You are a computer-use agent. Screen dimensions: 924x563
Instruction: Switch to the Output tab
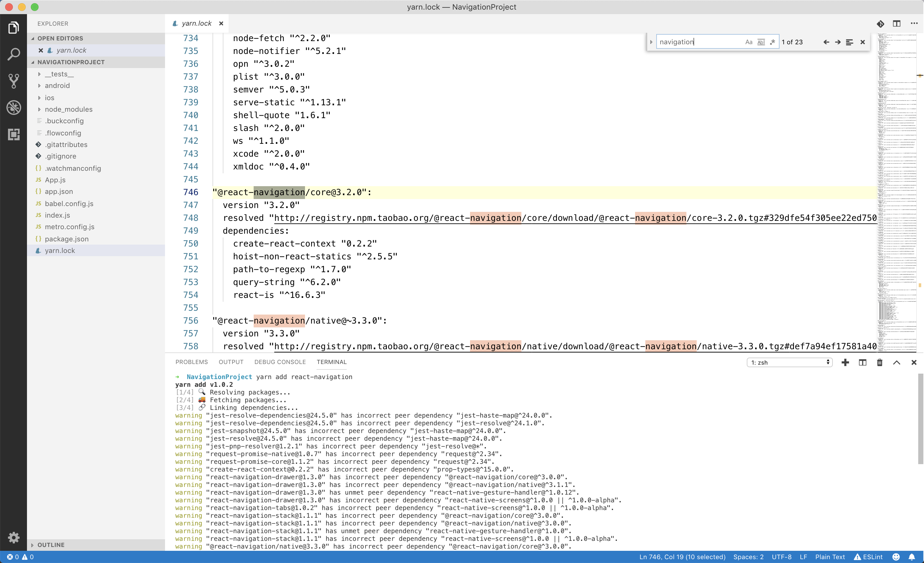coord(231,362)
